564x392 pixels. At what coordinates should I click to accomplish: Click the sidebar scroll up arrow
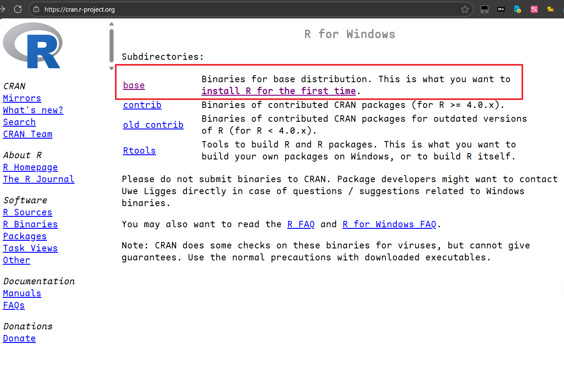(x=111, y=24)
